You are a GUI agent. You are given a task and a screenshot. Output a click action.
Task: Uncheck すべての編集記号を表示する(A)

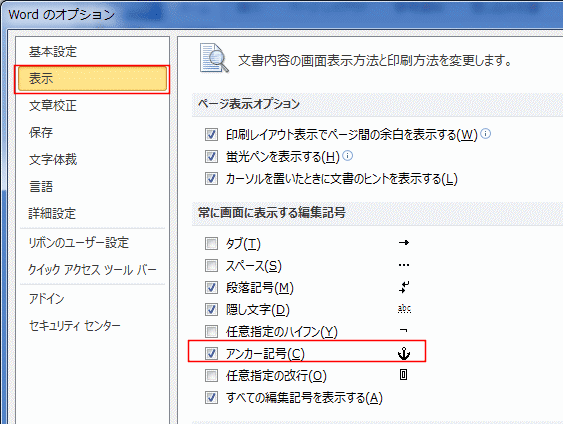[x=211, y=397]
